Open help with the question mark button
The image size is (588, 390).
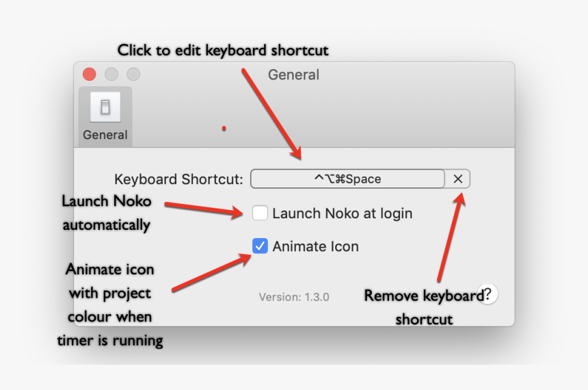[x=487, y=294]
